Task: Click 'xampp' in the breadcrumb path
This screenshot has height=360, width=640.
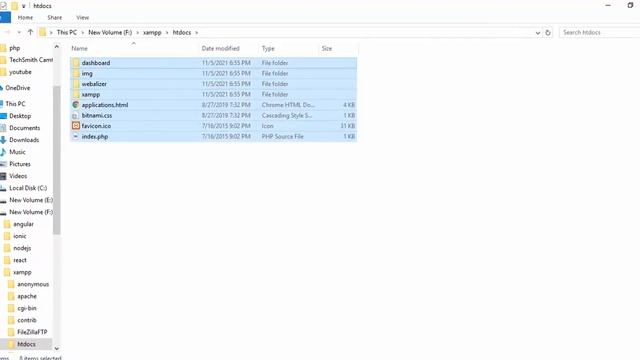Action: pos(152,32)
